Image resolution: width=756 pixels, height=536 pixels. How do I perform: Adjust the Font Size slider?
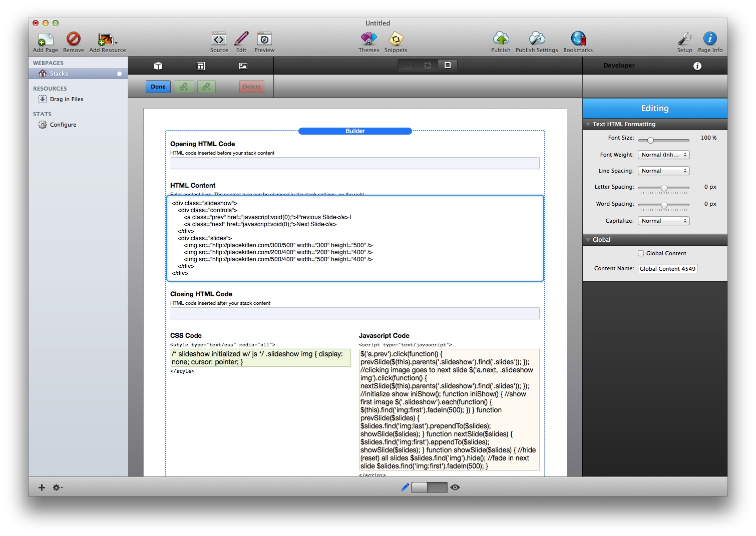click(x=650, y=140)
